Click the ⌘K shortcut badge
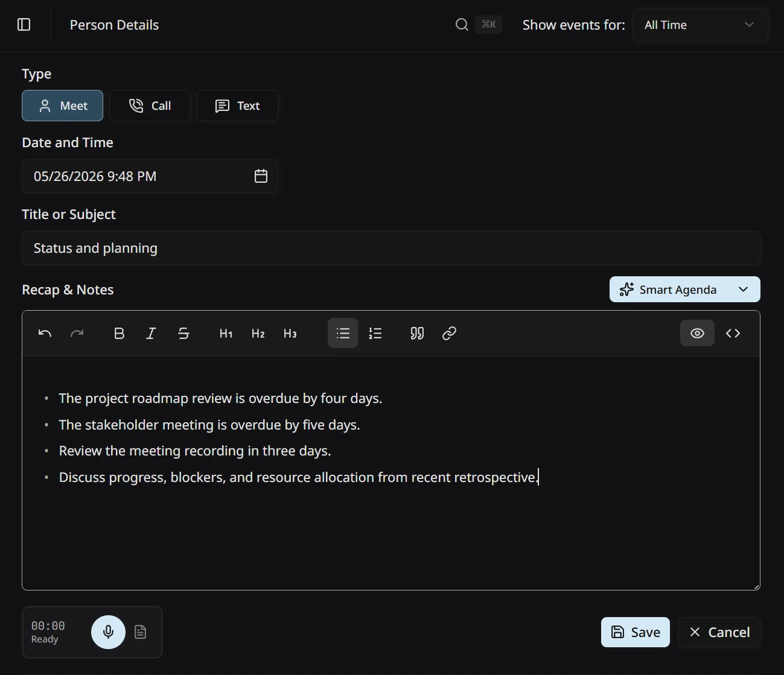The width and height of the screenshot is (784, 675). 489,25
